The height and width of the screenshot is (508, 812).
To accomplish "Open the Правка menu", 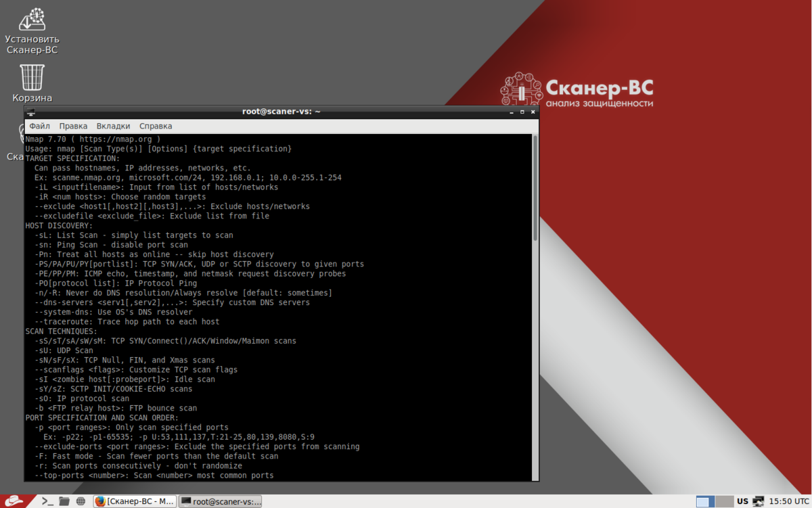I will click(73, 126).
